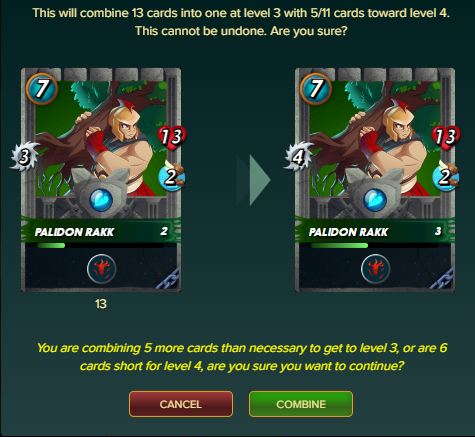Click melee attack 4 icon on right card
The image size is (475, 437).
pos(298,156)
